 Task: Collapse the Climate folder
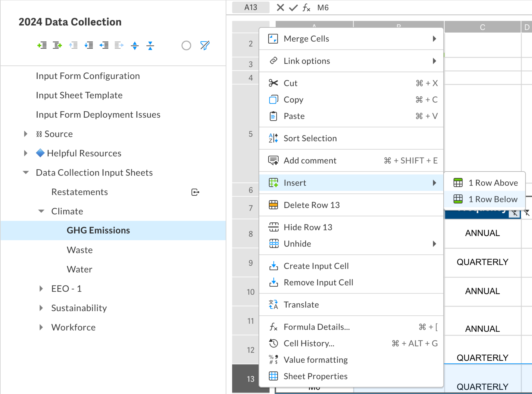(41, 211)
